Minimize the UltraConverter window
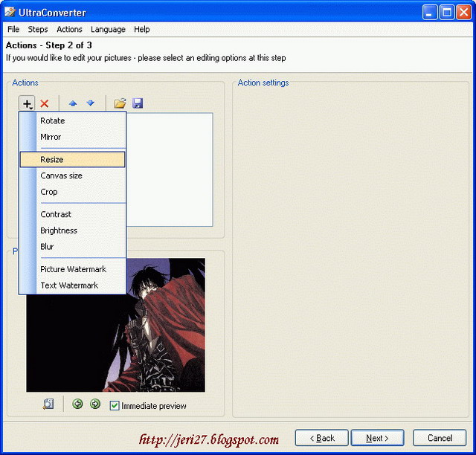The image size is (476, 455). (430, 13)
